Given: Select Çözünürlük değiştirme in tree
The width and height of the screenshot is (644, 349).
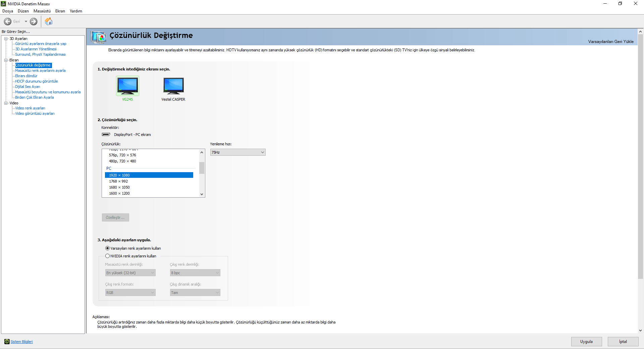Looking at the screenshot, I should click(x=33, y=65).
